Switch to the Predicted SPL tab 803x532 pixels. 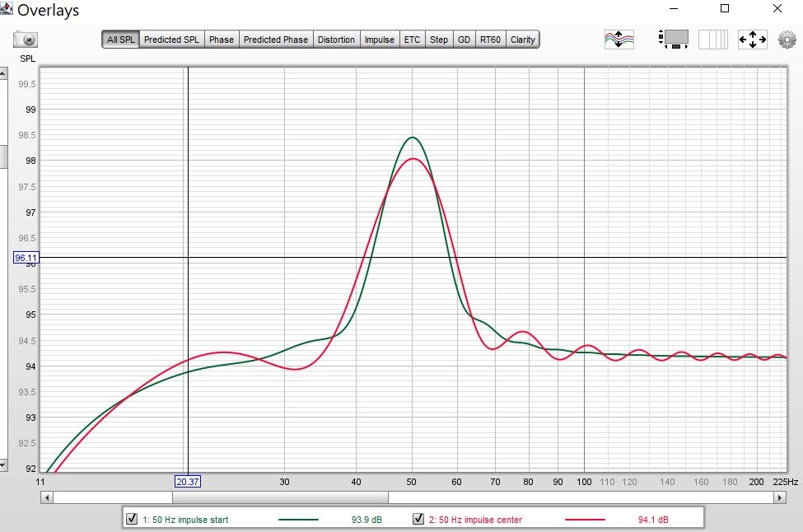pyautogui.click(x=171, y=40)
